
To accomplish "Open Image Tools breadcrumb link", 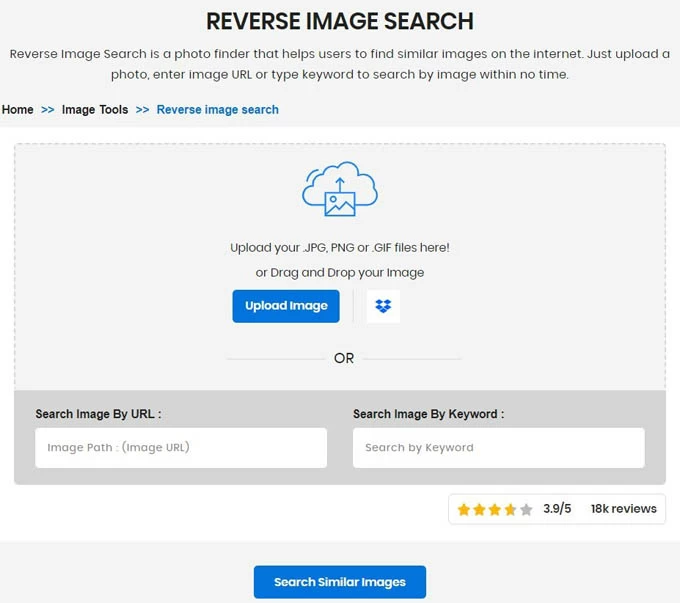I will pyautogui.click(x=95, y=110).
